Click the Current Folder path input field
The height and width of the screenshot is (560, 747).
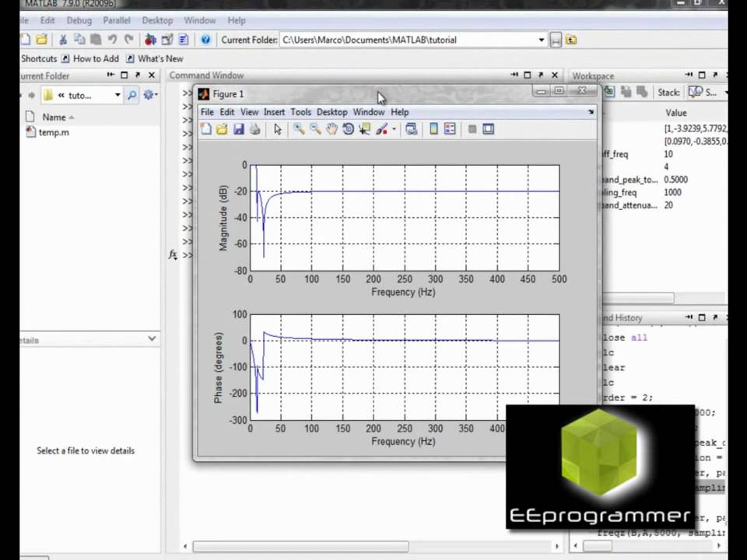pyautogui.click(x=409, y=40)
